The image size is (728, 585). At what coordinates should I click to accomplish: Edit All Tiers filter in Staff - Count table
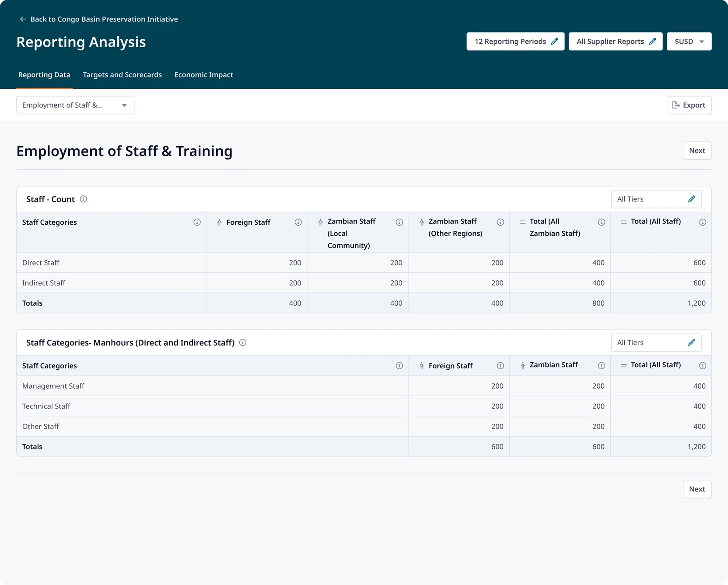[x=692, y=199]
